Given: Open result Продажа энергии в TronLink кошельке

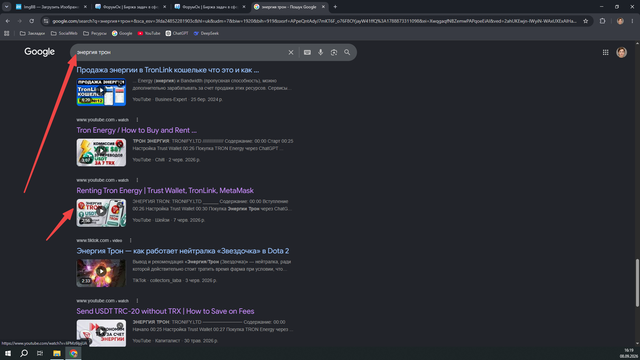Looking at the screenshot, I should pos(167,70).
